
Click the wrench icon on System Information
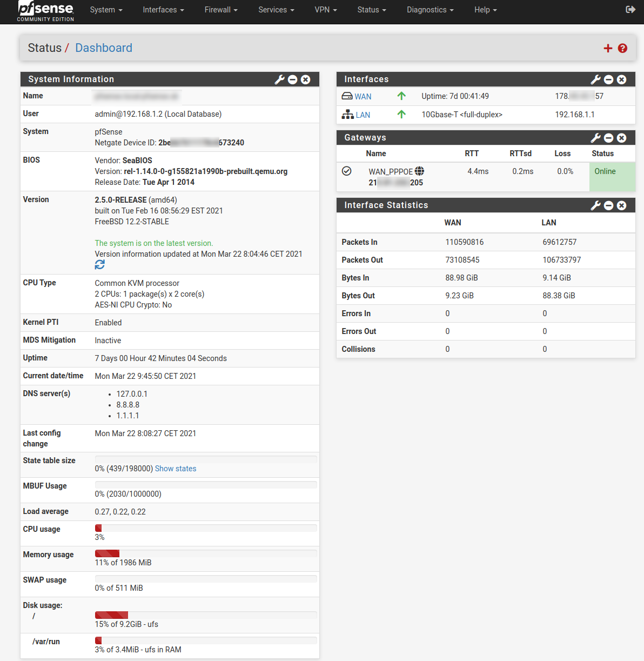(x=279, y=79)
